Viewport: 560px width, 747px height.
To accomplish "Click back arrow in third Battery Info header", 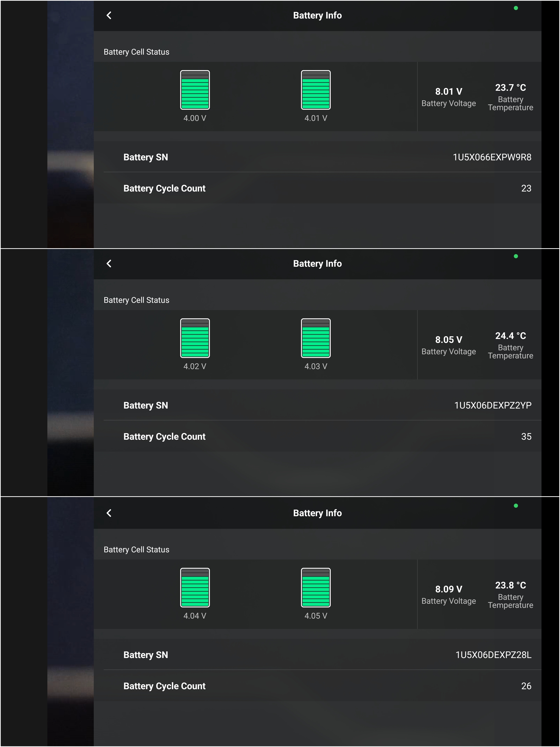I will 109,513.
